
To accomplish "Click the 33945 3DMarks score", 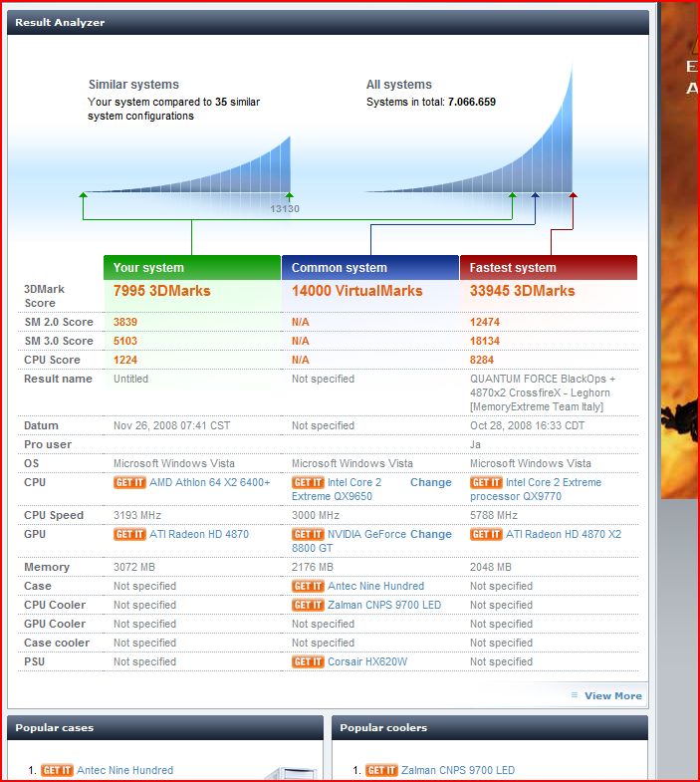I will click(x=523, y=291).
